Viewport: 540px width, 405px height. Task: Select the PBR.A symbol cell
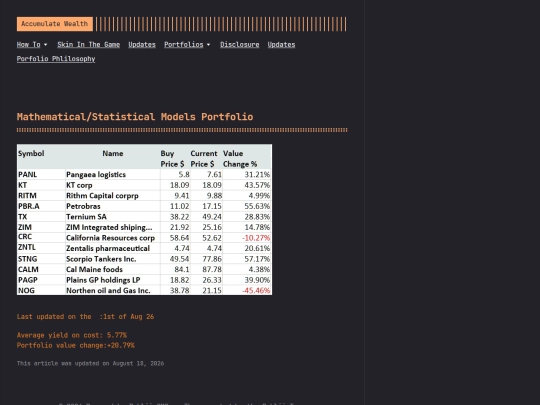[41, 206]
